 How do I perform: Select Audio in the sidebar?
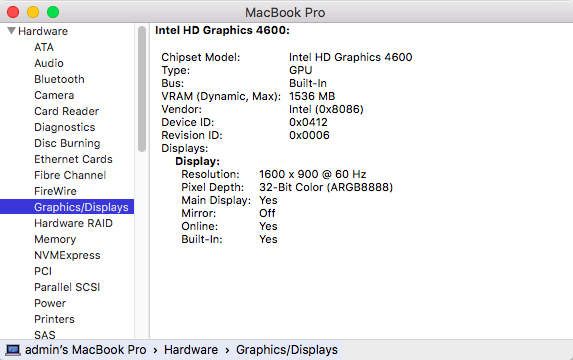[49, 63]
